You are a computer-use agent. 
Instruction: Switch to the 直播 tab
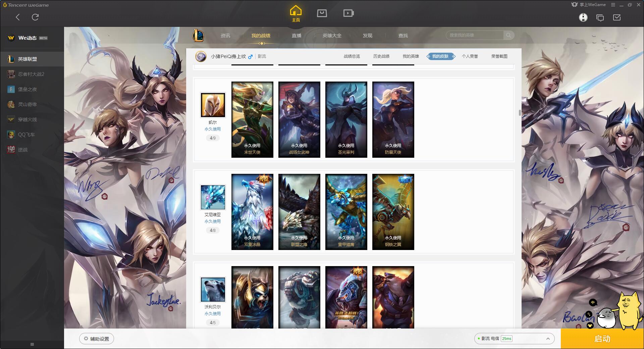297,36
